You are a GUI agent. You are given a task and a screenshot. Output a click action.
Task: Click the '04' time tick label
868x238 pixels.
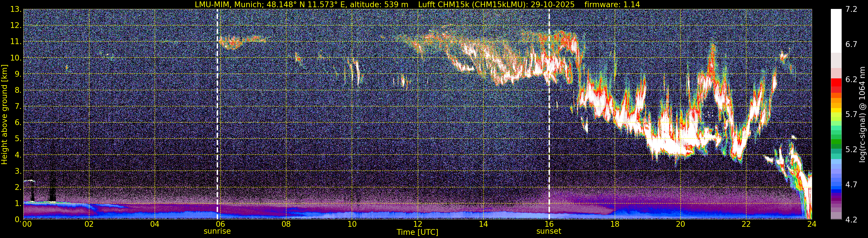(154, 224)
